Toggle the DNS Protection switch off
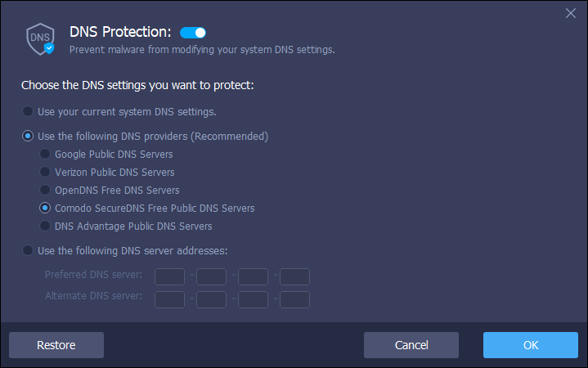The image size is (588, 368). pos(192,32)
